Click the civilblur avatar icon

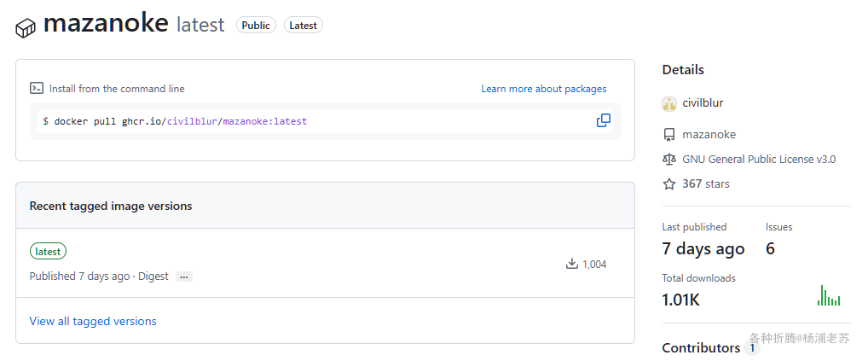pyautogui.click(x=669, y=103)
